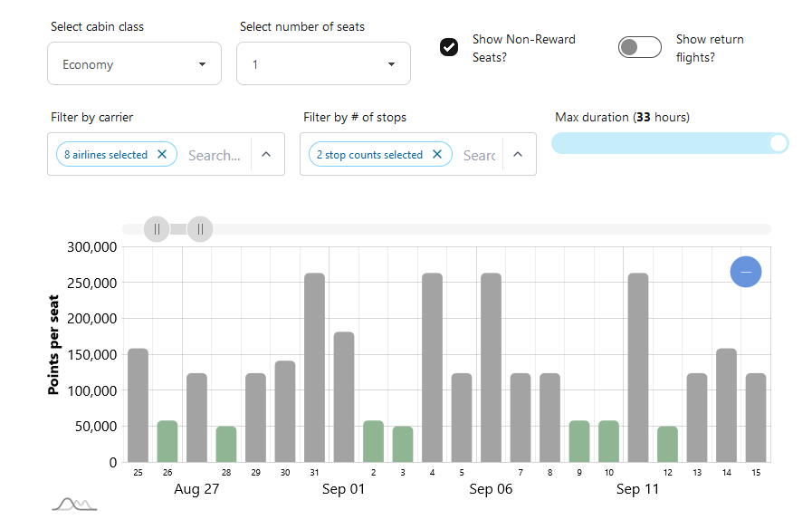The image size is (812, 529).
Task: Enable the Show return flights toggle
Action: [x=640, y=47]
